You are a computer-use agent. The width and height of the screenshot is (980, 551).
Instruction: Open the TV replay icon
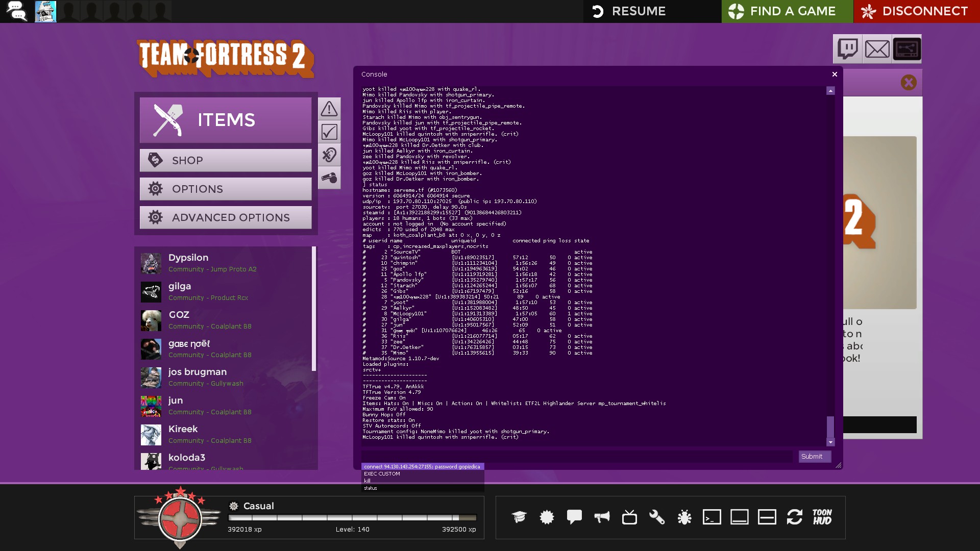[629, 517]
